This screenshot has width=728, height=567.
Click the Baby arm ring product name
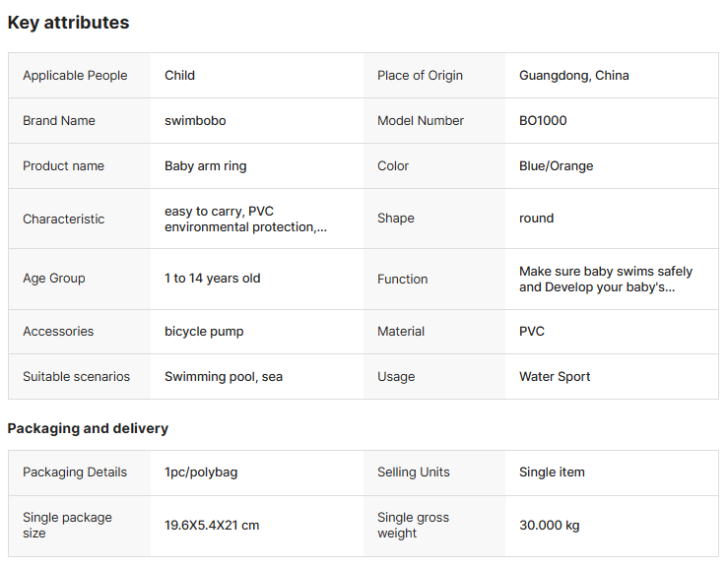click(205, 165)
